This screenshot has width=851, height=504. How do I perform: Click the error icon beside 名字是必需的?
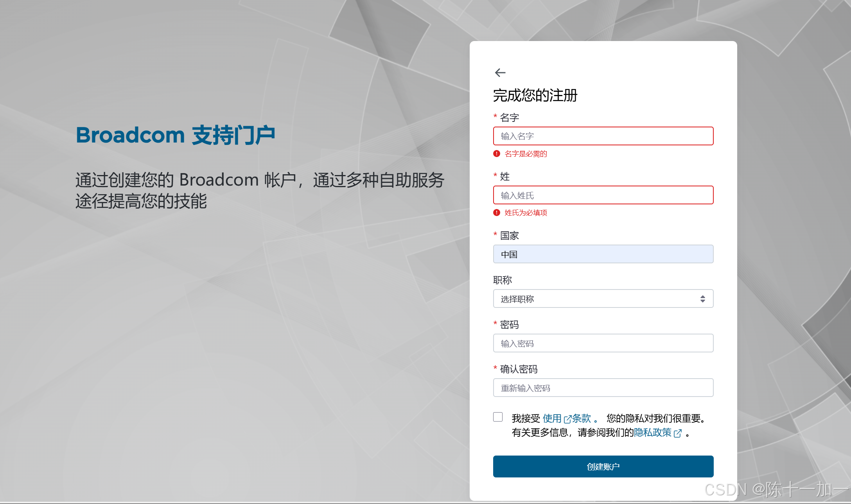point(497,154)
